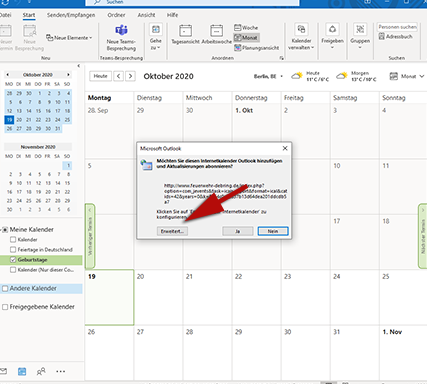Open Calendar icon in navigation bar

(x=22, y=371)
